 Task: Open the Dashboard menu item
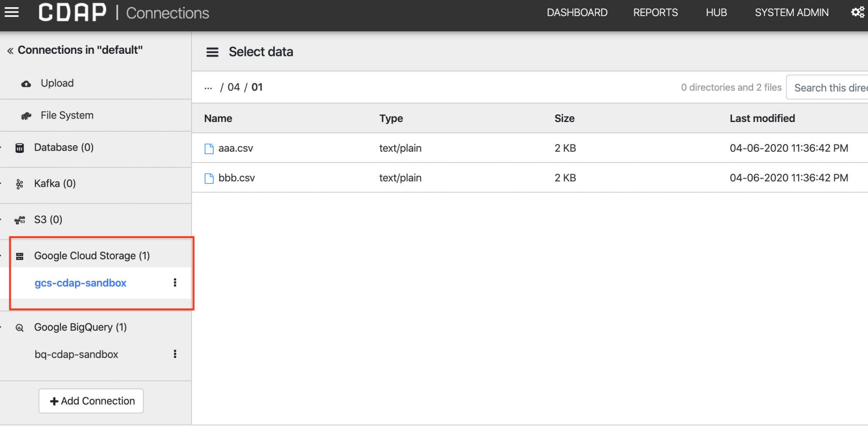tap(577, 13)
